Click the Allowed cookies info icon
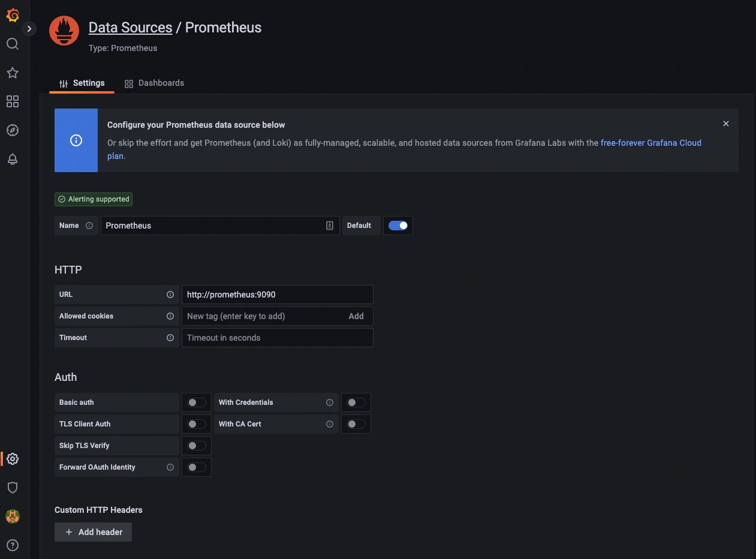 click(x=170, y=316)
